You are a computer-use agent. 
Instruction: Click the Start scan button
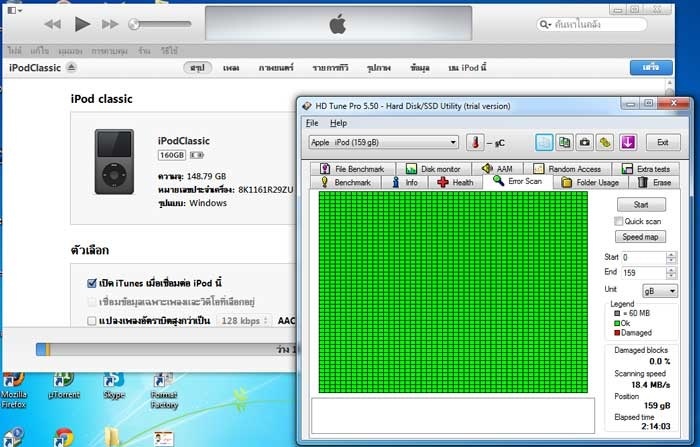coord(641,204)
